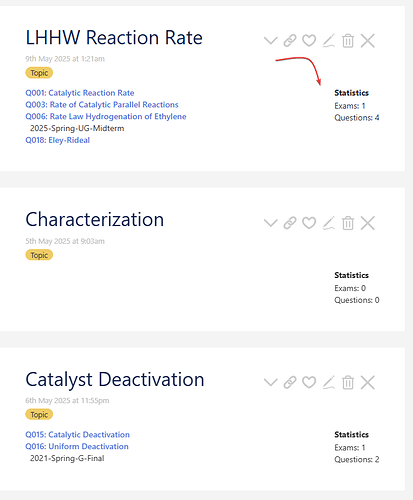Favorite Catalyst Deactivation with heart icon
The height and width of the screenshot is (500, 413).
(x=309, y=382)
